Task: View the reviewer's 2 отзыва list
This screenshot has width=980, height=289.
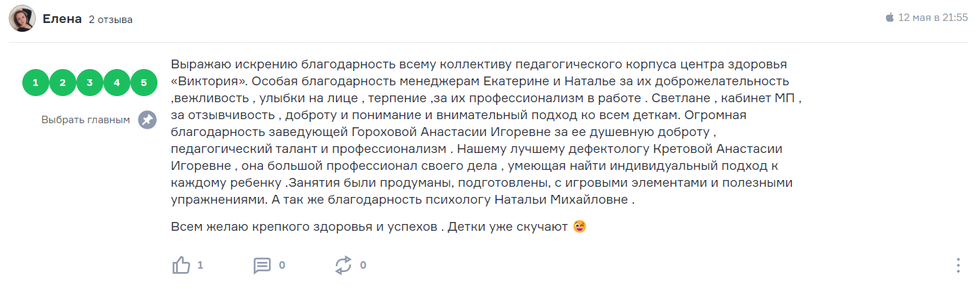Action: 111,20
